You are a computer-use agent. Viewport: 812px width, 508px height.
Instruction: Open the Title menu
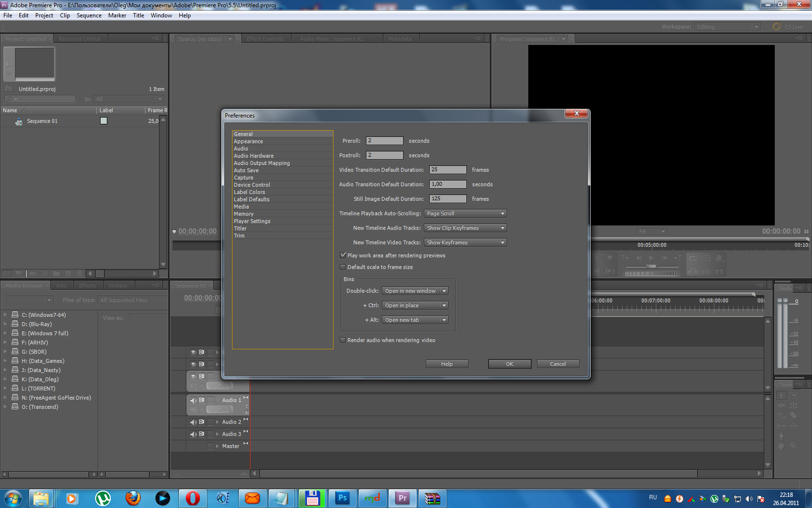pos(138,15)
